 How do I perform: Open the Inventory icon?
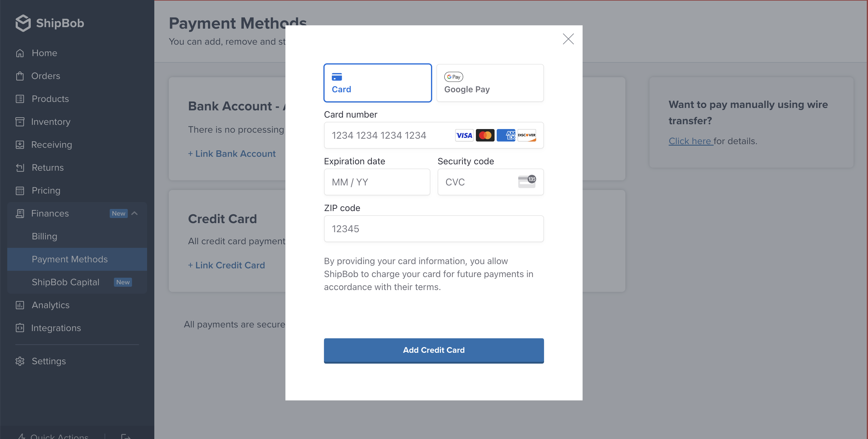point(20,122)
